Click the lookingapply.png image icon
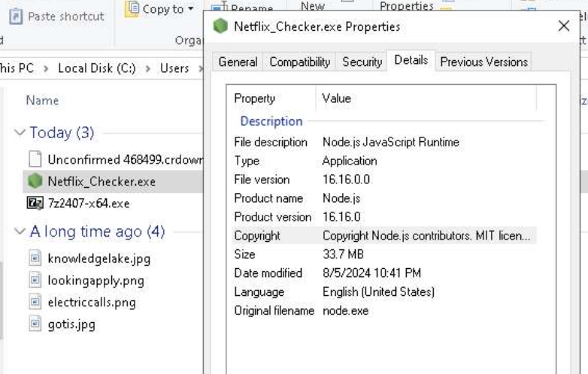 [35, 280]
